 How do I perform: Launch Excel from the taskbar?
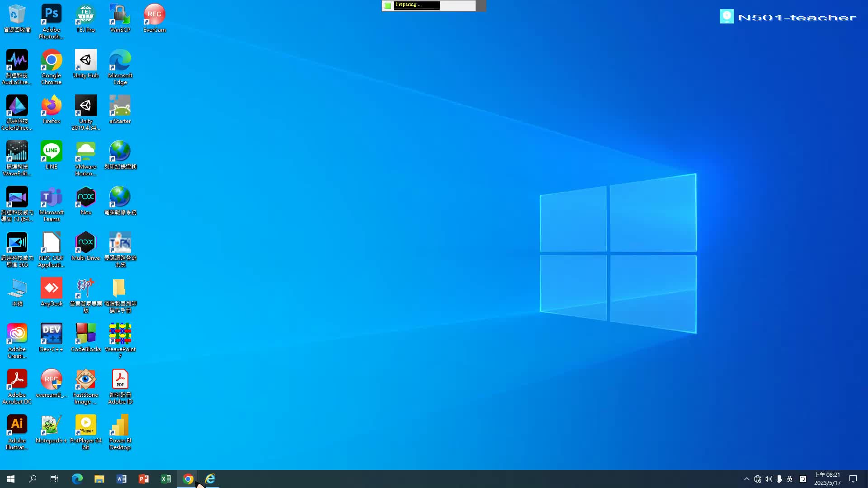(166, 479)
